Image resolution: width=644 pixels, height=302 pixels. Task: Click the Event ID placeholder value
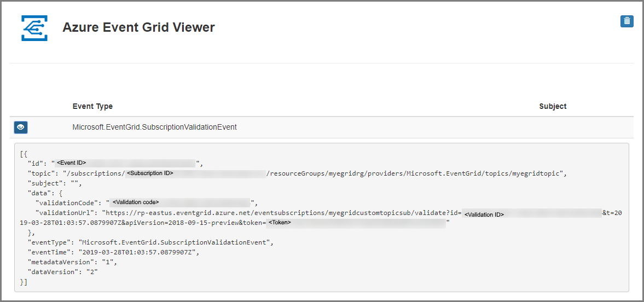click(x=125, y=163)
